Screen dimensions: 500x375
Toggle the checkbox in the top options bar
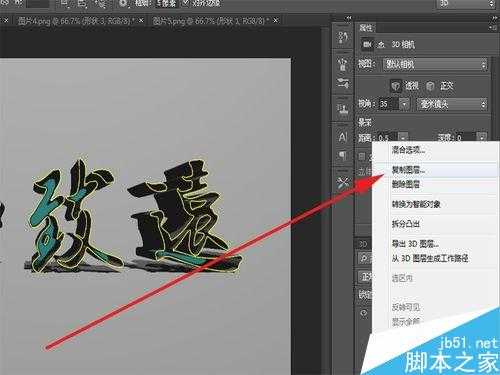point(185,3)
